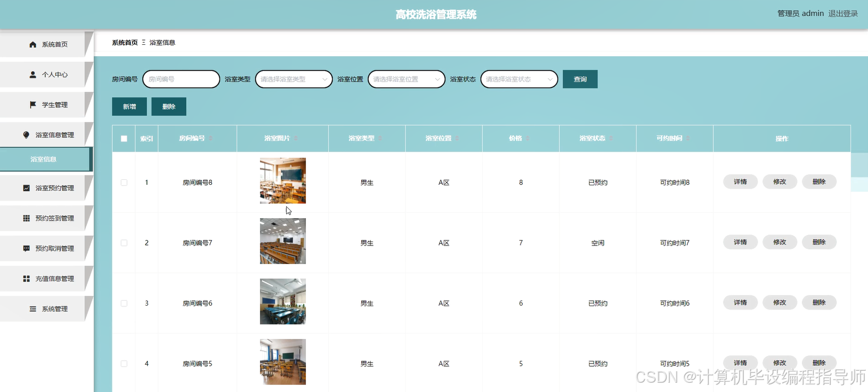The height and width of the screenshot is (392, 868).
Task: Check the row for 房间编号8
Action: (124, 183)
